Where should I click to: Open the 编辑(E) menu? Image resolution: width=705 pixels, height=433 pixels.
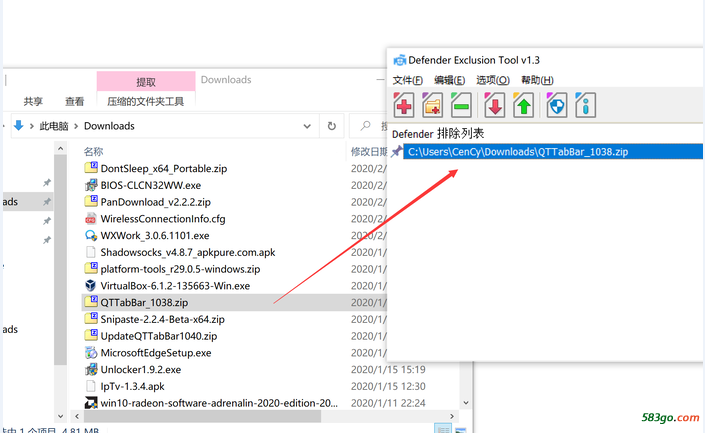coord(449,80)
